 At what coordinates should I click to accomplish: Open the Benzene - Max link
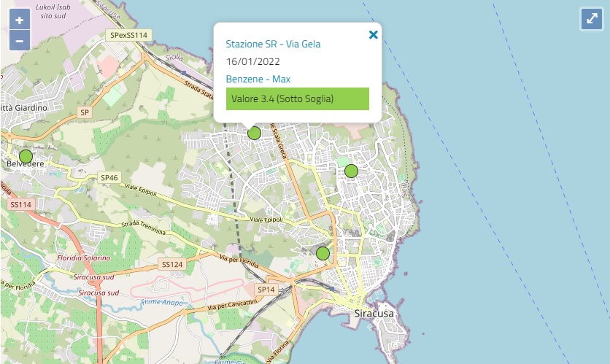click(x=258, y=79)
